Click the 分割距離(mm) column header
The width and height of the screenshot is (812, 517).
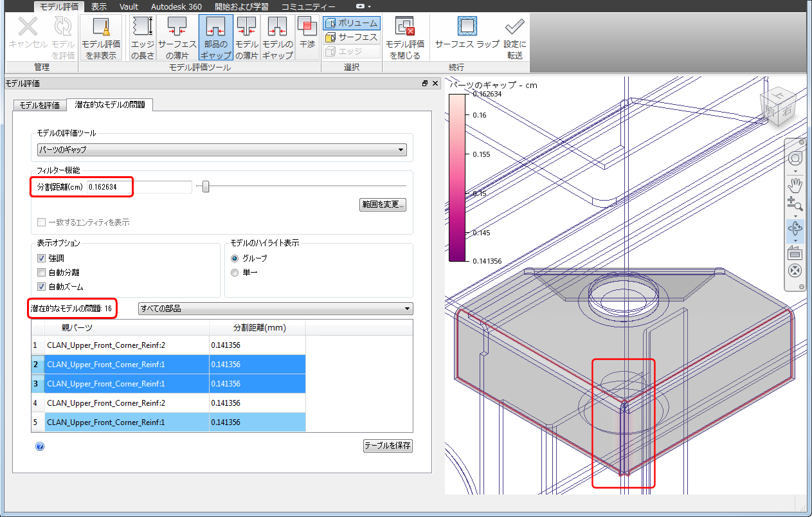pos(257,327)
